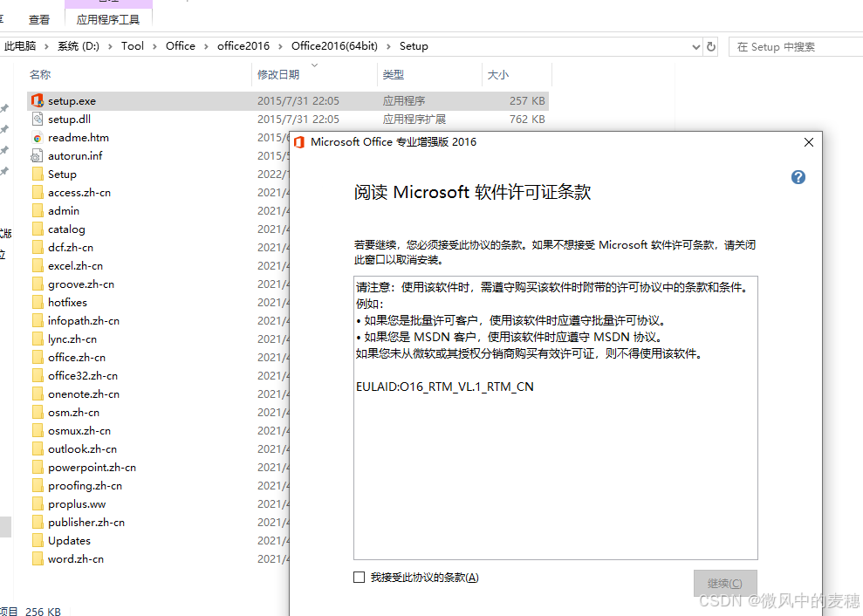Go to Tool in the breadcrumb path
Viewport: 863px width, 616px height.
coord(133,46)
